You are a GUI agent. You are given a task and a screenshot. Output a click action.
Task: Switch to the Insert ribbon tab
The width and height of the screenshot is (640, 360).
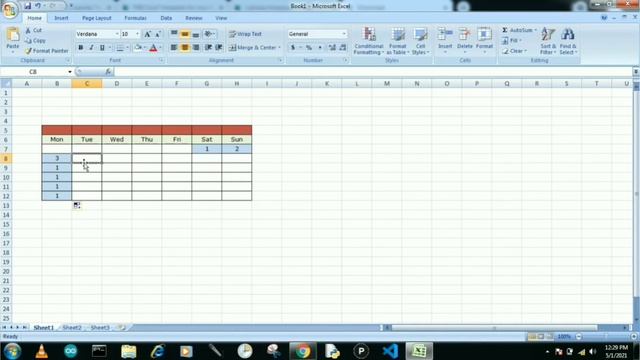[x=61, y=18]
